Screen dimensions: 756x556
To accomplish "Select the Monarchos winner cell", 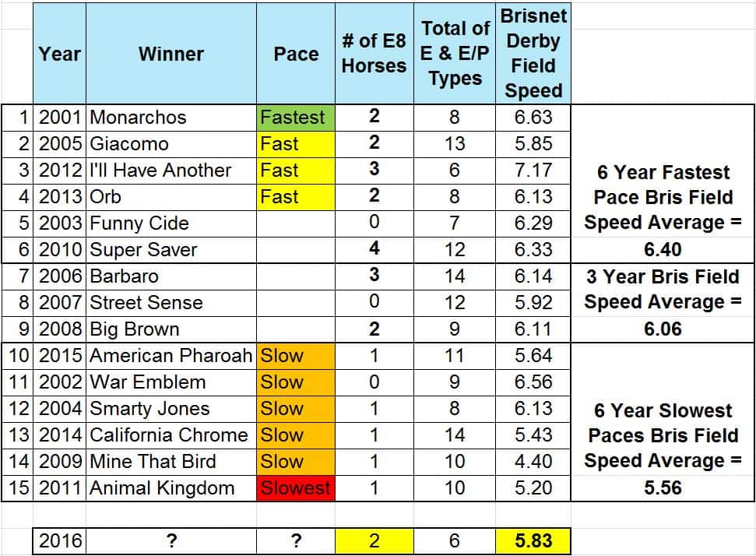I will [171, 118].
